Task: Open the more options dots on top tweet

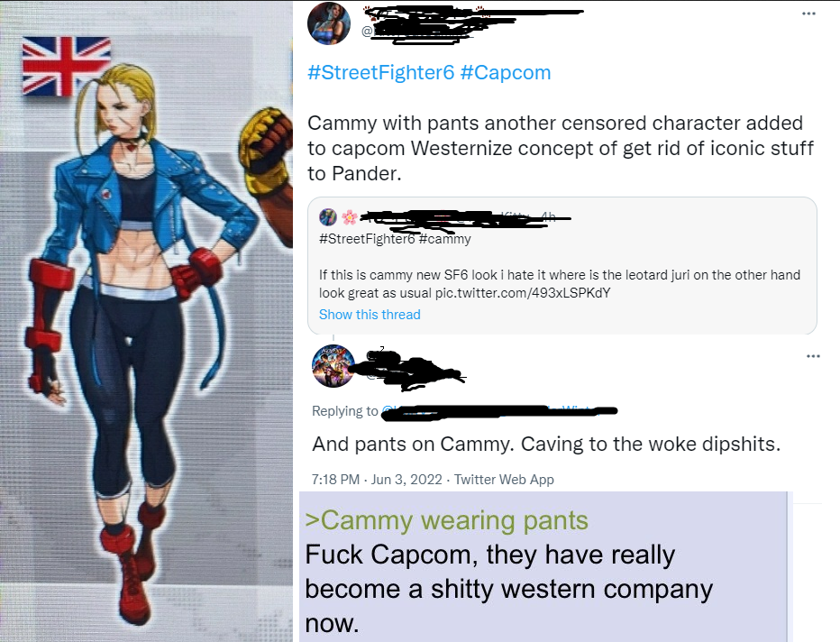Action: click(808, 14)
